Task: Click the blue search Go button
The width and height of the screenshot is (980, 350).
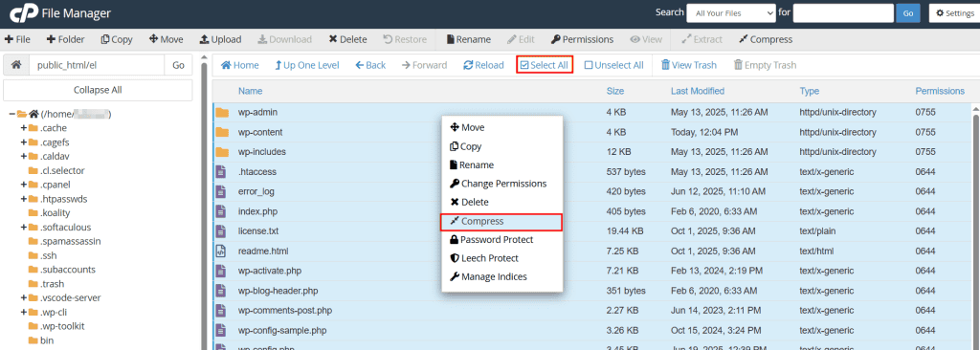Action: coord(908,13)
